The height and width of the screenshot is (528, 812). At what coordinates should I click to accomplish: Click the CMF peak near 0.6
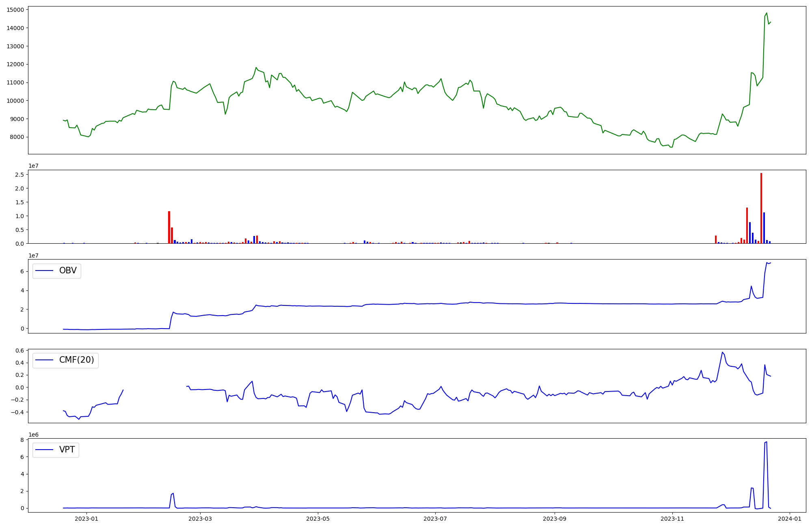722,352
